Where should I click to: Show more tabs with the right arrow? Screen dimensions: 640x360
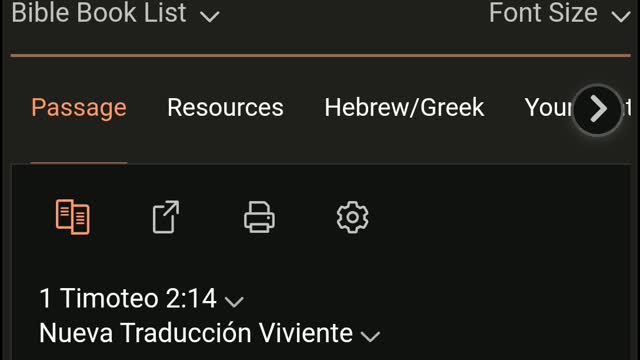coord(598,109)
